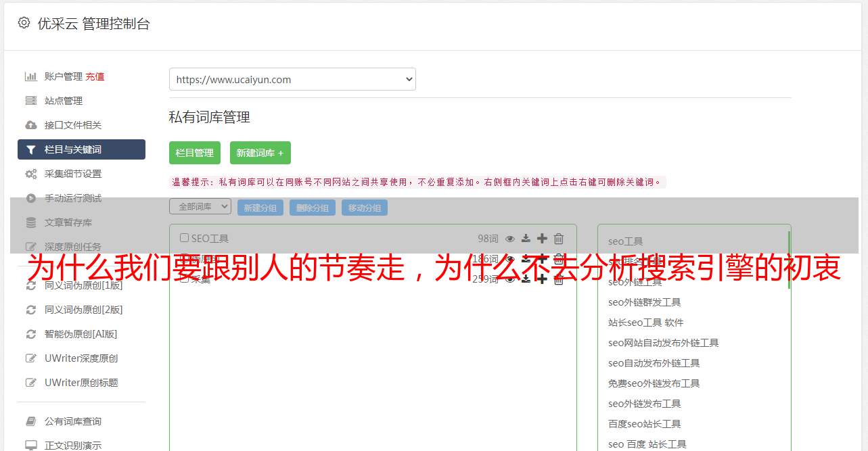Click the eye icon on SEO工具 row
The height and width of the screenshot is (451, 868).
(x=510, y=239)
